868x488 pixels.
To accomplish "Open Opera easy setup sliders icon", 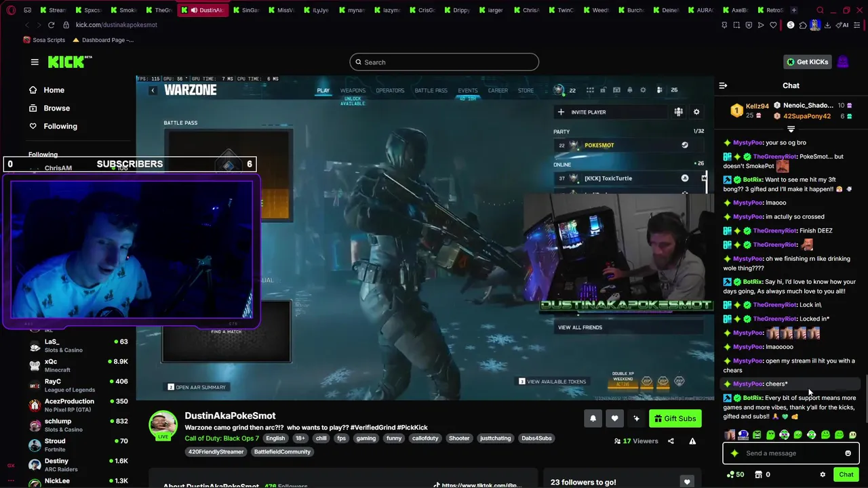I will point(858,25).
